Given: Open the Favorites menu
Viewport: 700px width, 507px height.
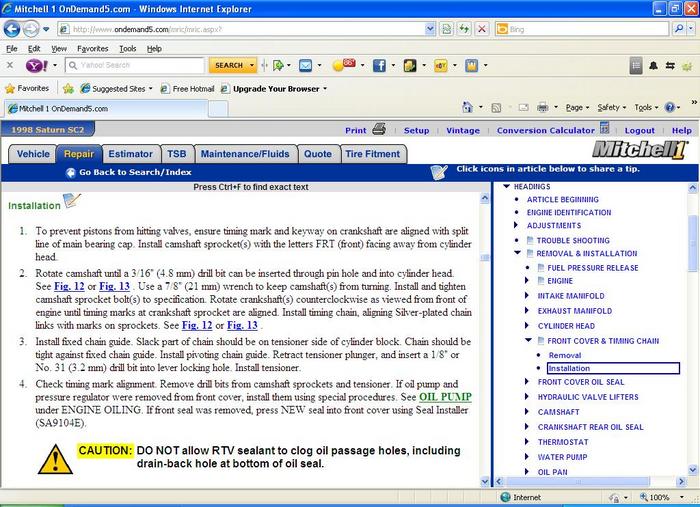Looking at the screenshot, I should tap(92, 49).
